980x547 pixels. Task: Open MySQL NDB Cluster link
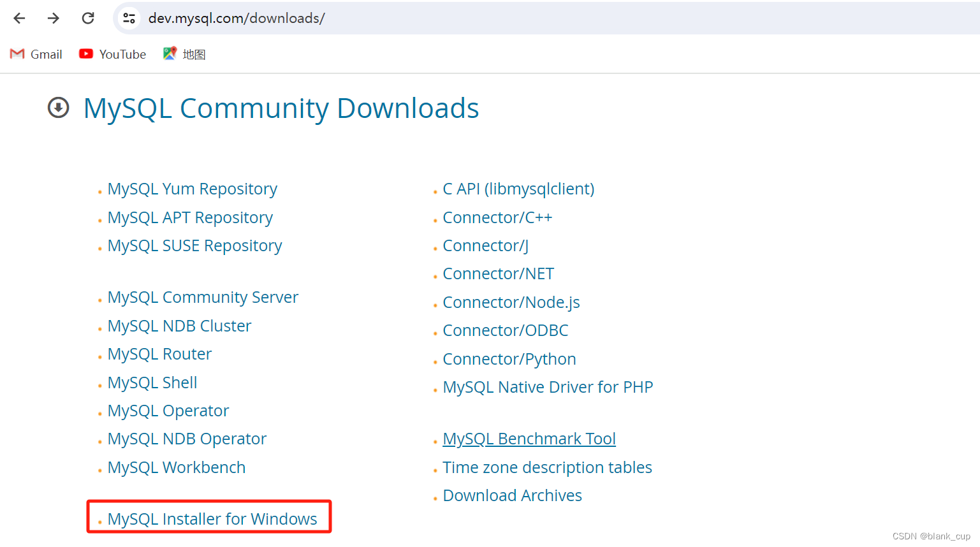click(179, 326)
